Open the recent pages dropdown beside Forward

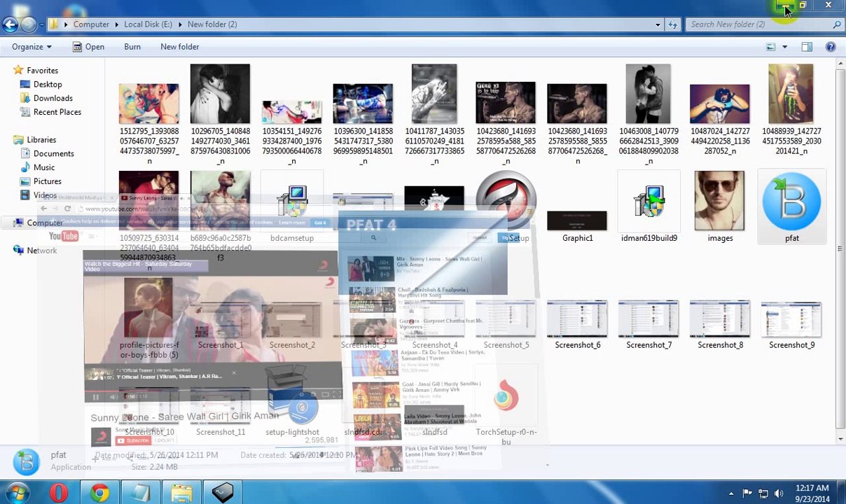click(41, 24)
